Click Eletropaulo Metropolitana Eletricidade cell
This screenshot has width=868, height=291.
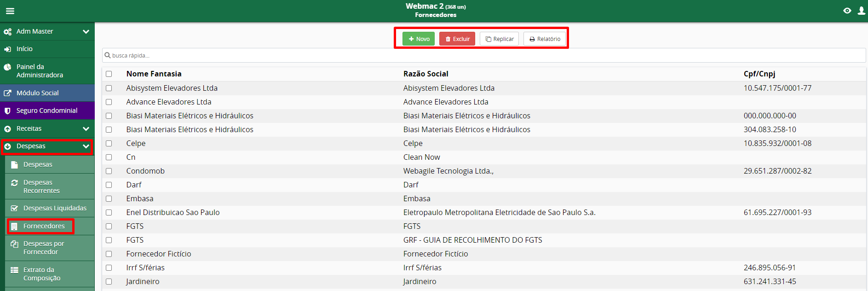coord(500,212)
